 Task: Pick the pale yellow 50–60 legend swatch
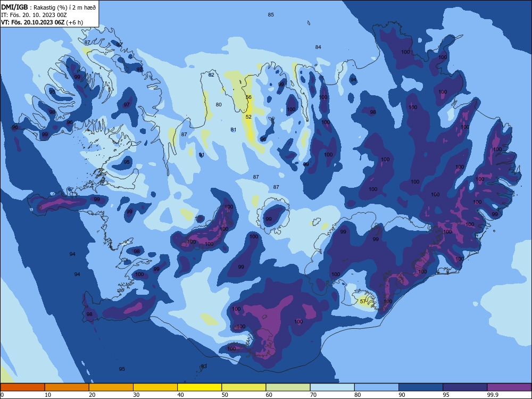(244, 387)
